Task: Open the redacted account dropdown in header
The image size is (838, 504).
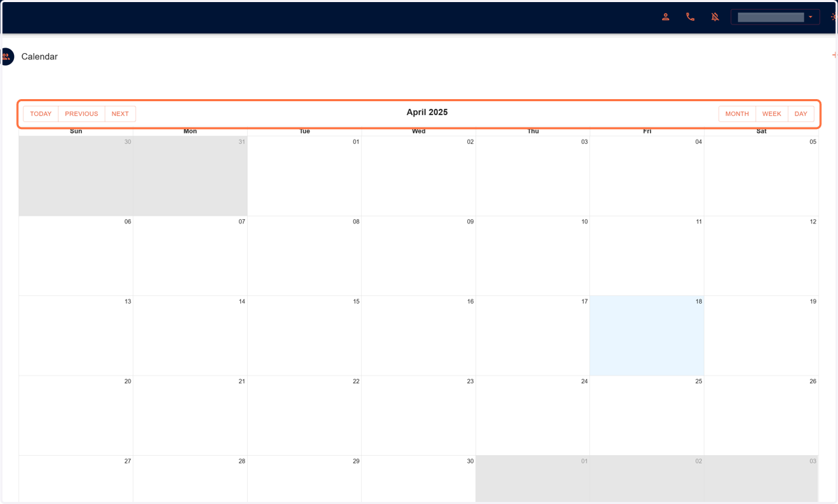Action: 775,17
